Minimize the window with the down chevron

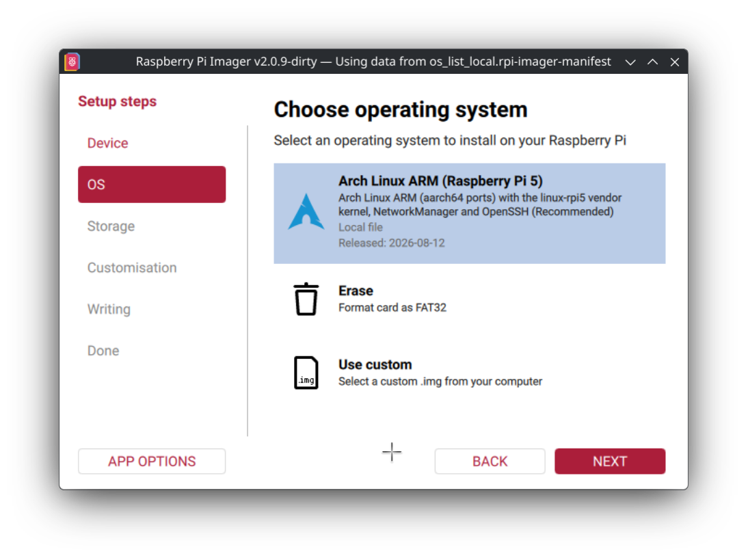(x=630, y=62)
